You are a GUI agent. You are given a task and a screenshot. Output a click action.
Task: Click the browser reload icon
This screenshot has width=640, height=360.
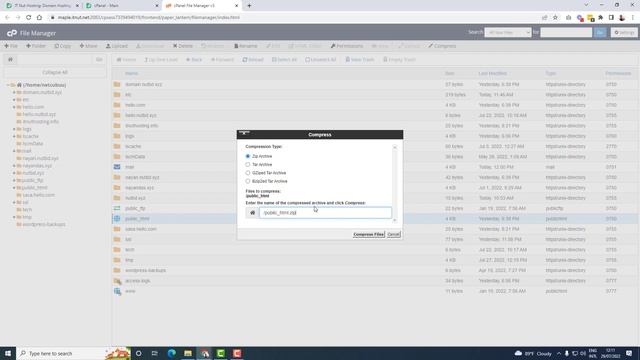29,18
